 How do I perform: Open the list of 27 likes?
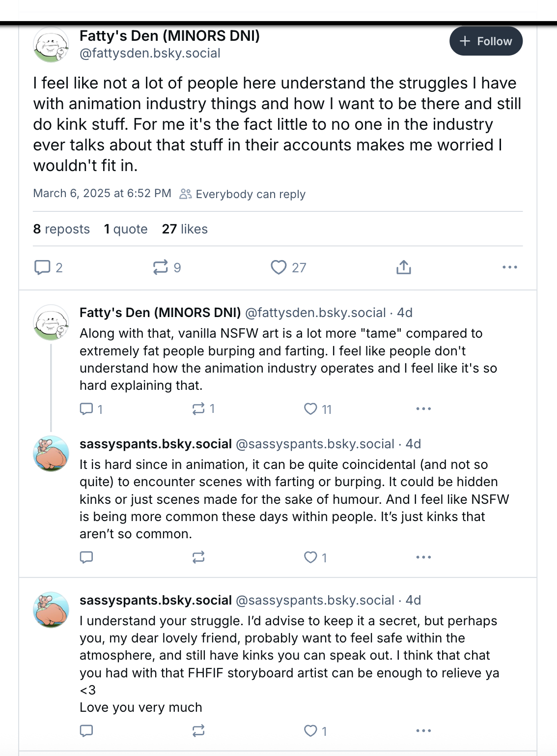pyautogui.click(x=185, y=229)
